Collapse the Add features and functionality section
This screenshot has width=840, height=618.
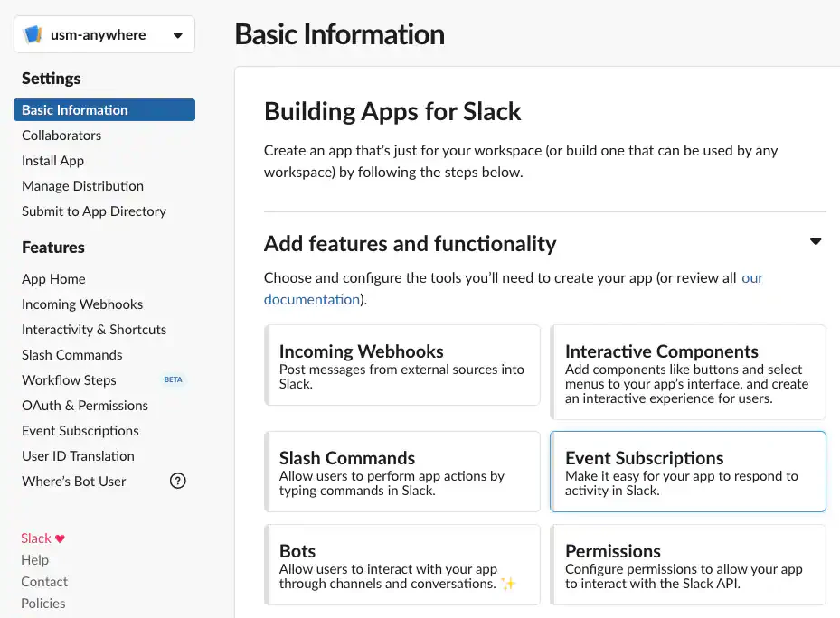[x=816, y=242]
